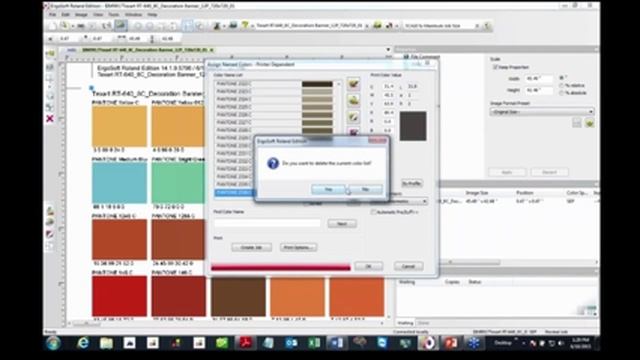
Task: Click the top icon in the left sidebar
Action: pos(50,54)
